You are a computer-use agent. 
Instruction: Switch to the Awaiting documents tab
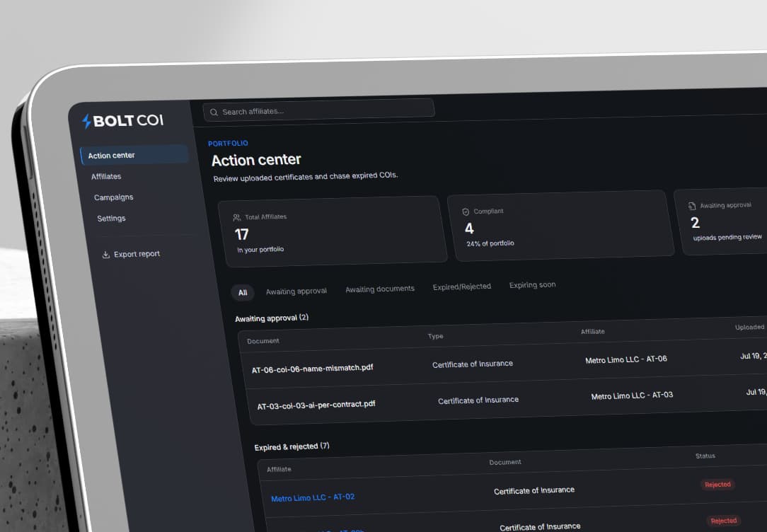tap(380, 289)
